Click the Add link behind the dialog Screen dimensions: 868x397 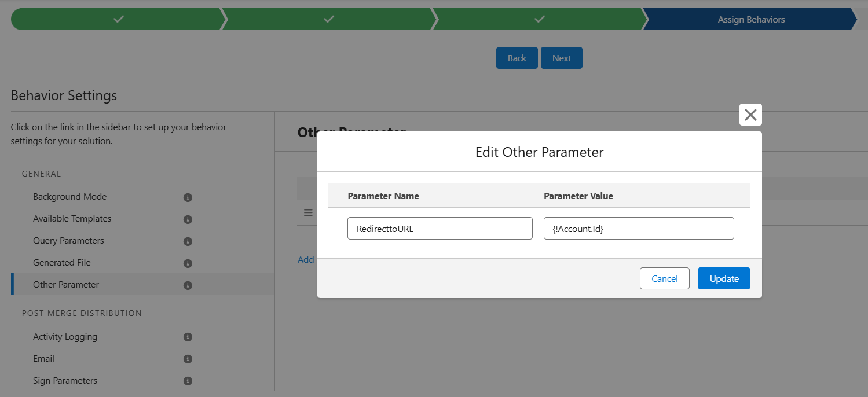306,259
